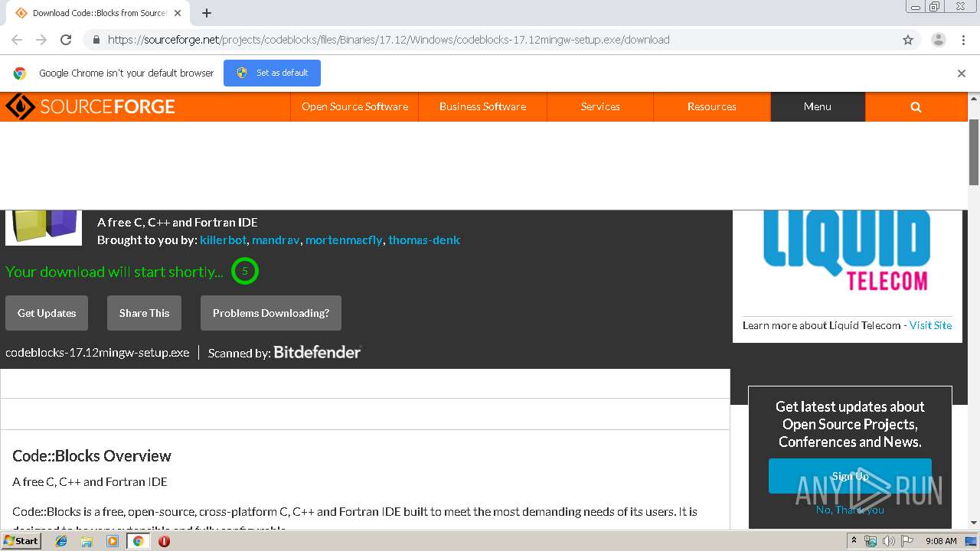Select the Download Code::Blocks browser tab
The width and height of the screenshot is (980, 551).
pos(100,13)
